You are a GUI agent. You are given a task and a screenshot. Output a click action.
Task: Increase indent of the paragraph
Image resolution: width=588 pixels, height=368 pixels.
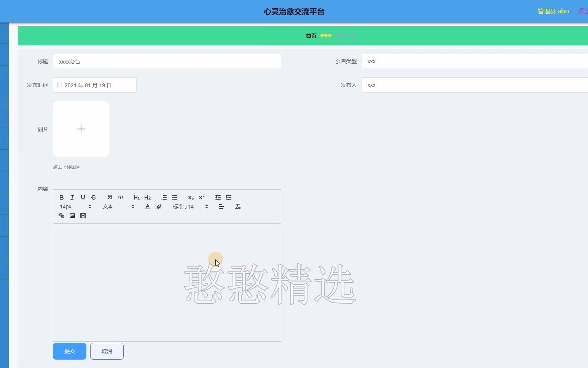tap(229, 197)
